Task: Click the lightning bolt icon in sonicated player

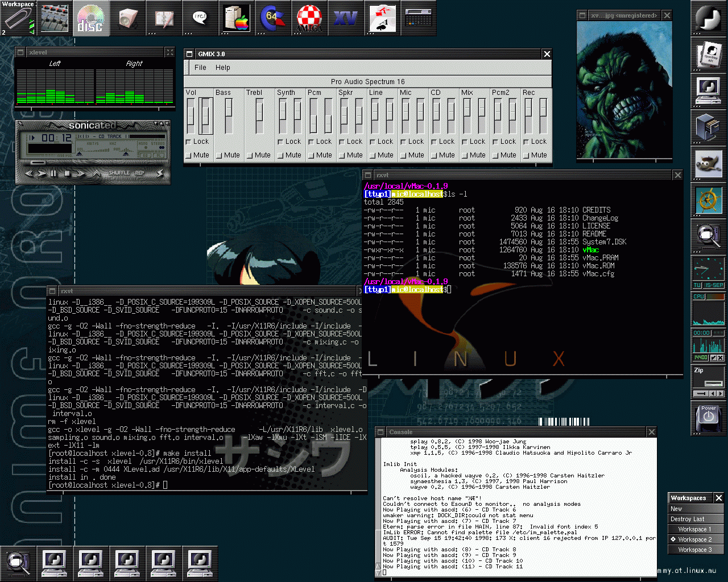Action: point(160,173)
